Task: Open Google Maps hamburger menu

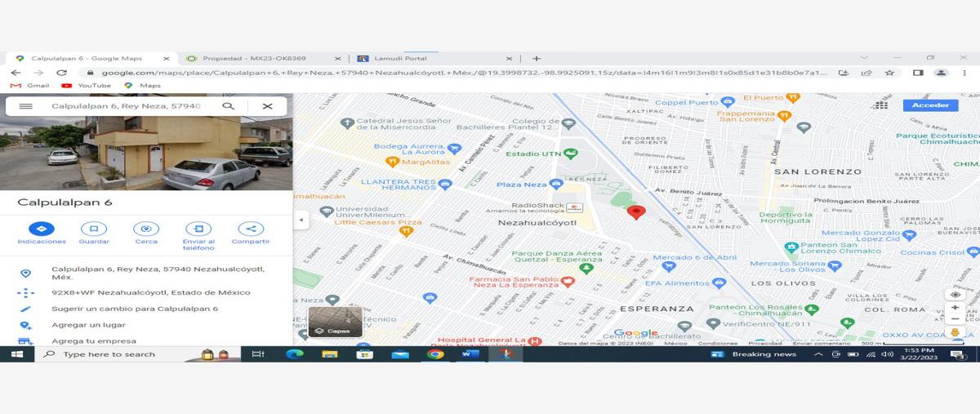Action: coord(25,106)
